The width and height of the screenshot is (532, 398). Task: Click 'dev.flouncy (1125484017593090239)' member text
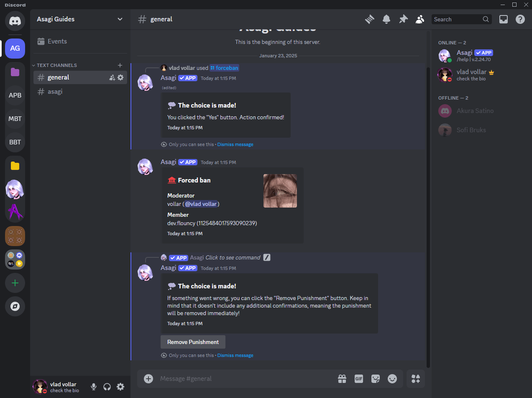212,223
